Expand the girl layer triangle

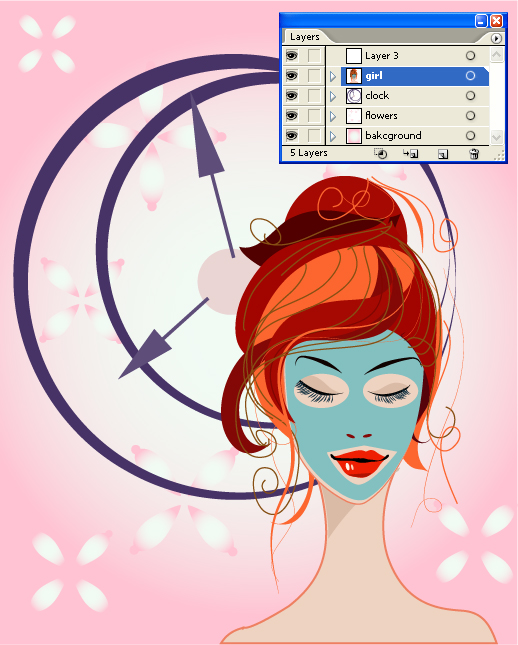coord(333,76)
